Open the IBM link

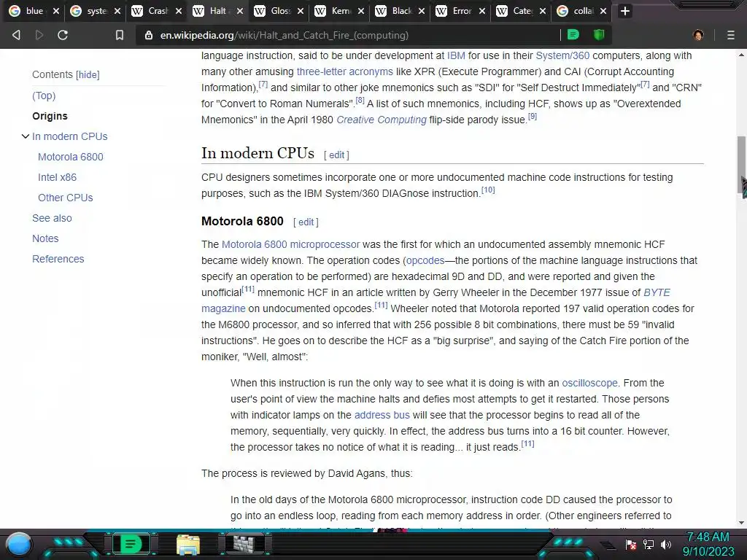coord(456,55)
